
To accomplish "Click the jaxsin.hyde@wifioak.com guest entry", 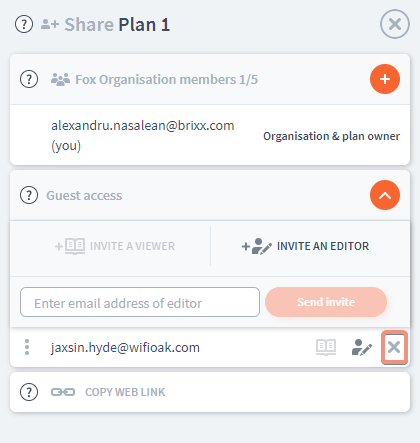I will [x=125, y=347].
